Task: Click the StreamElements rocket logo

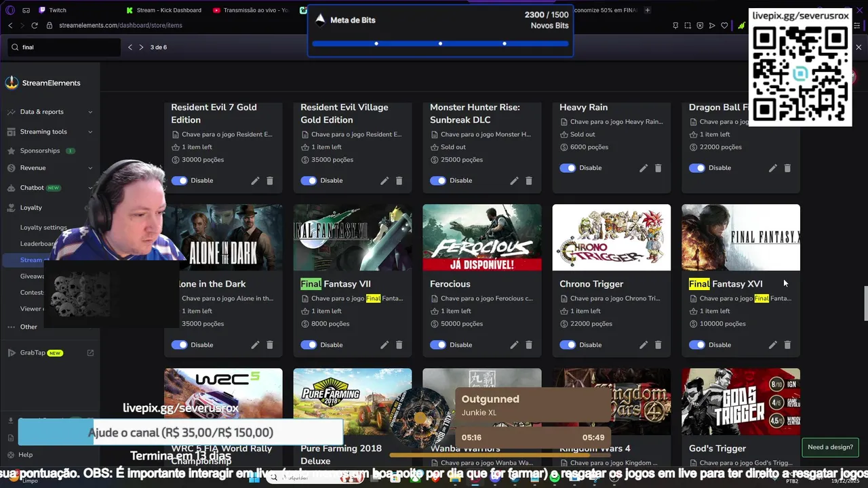Action: point(12,83)
